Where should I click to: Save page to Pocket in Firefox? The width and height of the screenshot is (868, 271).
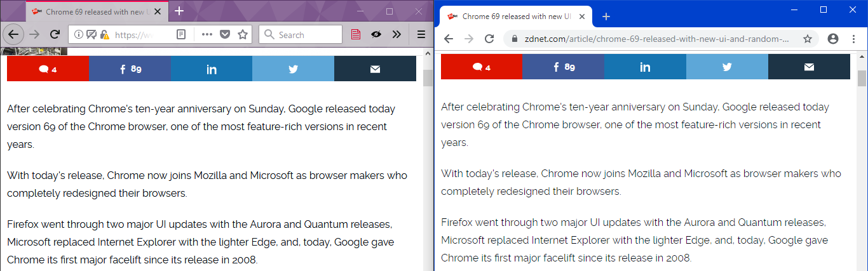click(x=225, y=34)
